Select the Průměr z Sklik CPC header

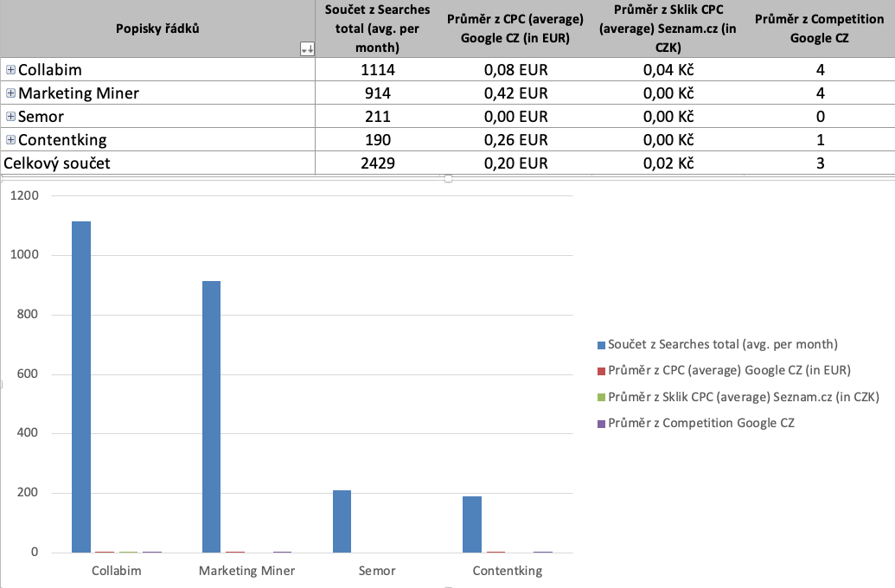[668, 29]
